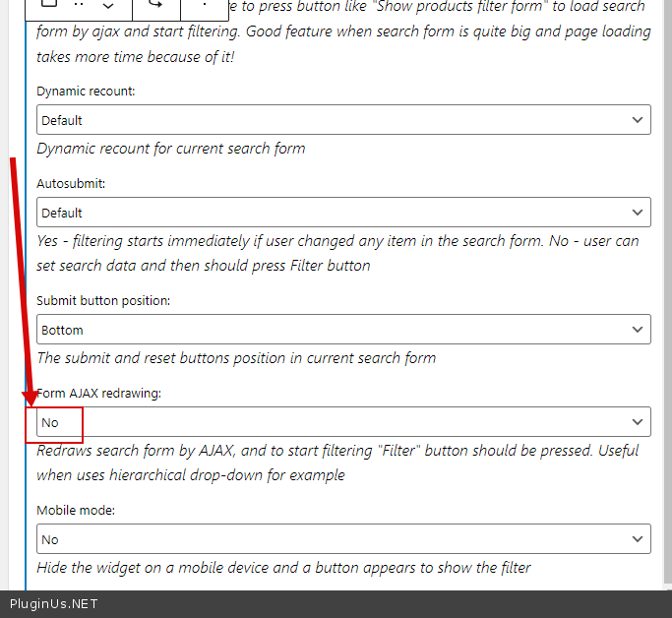The image size is (672, 618).
Task: Click the "Dynamic recount:" field label
Action: coord(86,92)
